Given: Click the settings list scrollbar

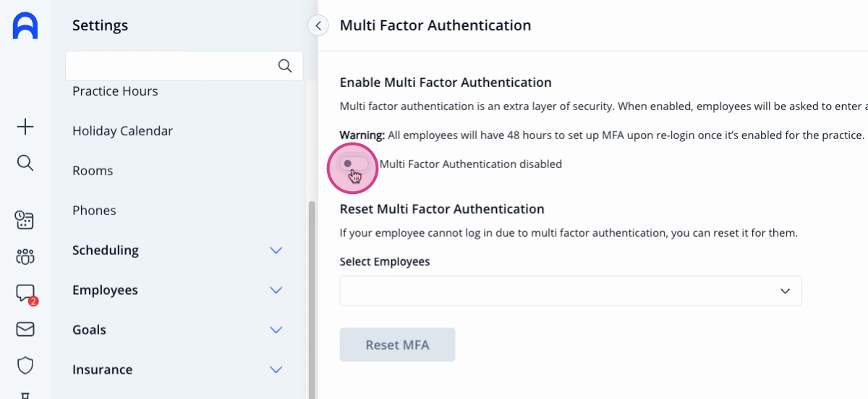Looking at the screenshot, I should pyautogui.click(x=312, y=300).
